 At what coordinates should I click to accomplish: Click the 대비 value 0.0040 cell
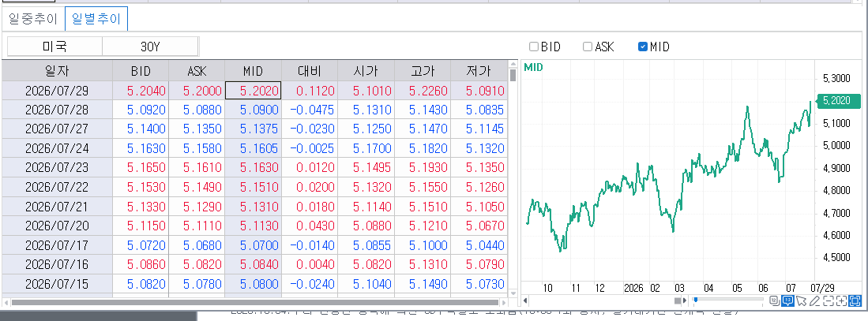coord(310,265)
